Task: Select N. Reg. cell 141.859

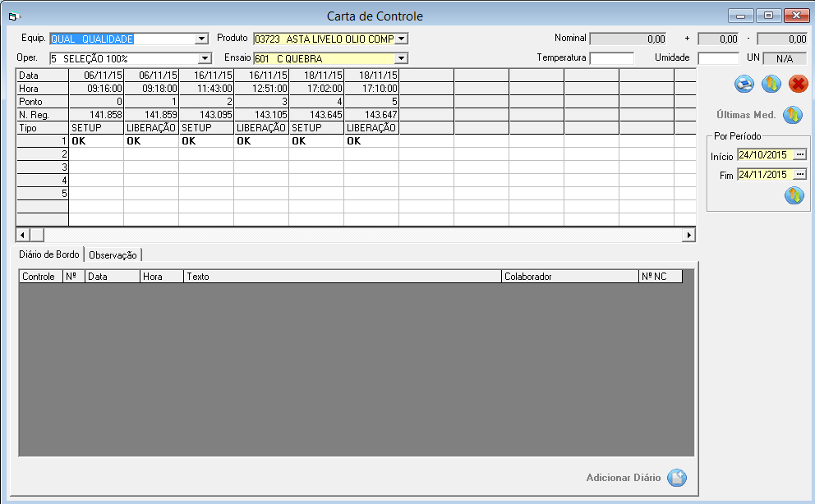Action: 151,115
